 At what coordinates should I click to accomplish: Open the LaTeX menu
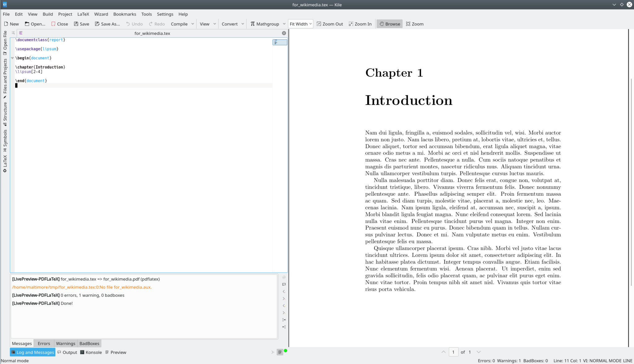[83, 14]
